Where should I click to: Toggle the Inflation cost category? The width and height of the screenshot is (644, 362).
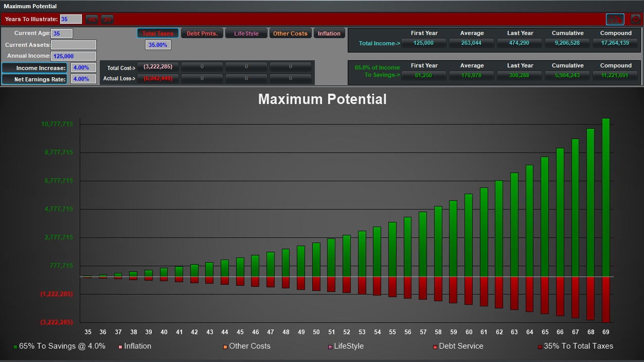click(329, 33)
